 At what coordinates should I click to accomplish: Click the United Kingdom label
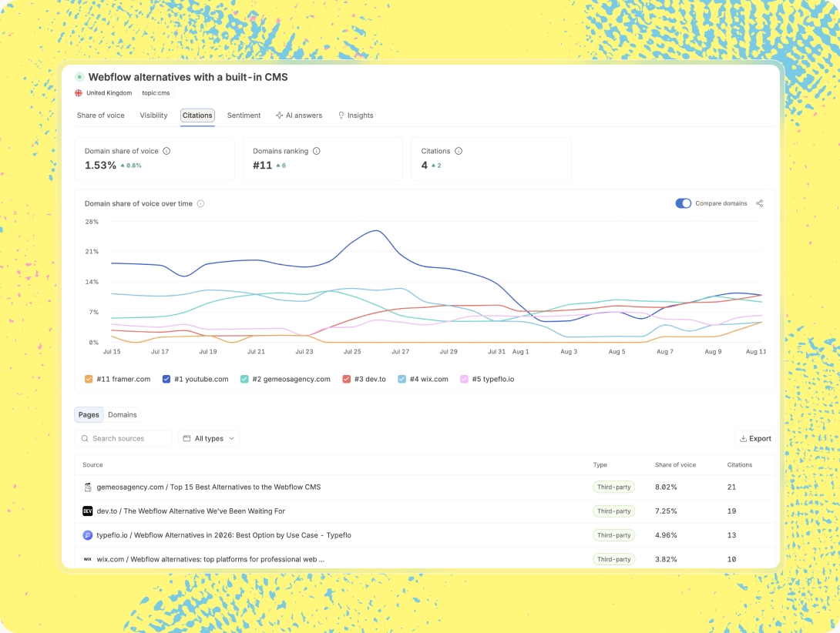(109, 92)
